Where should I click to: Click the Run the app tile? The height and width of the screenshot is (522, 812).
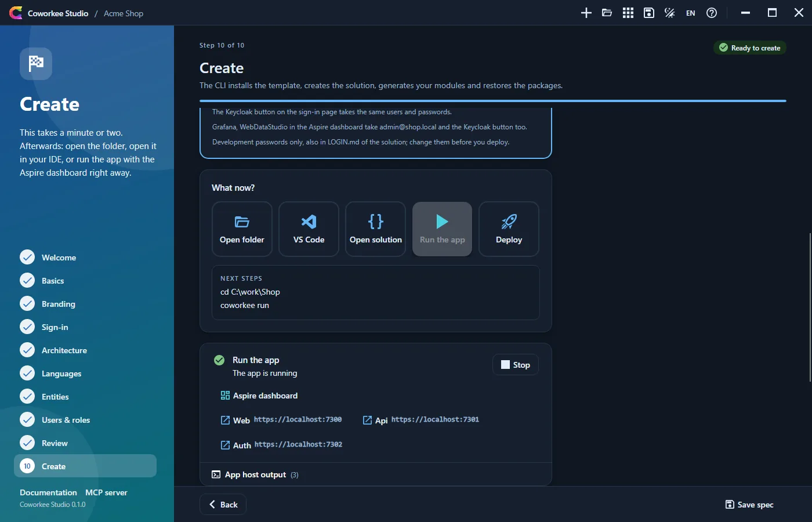(x=442, y=229)
